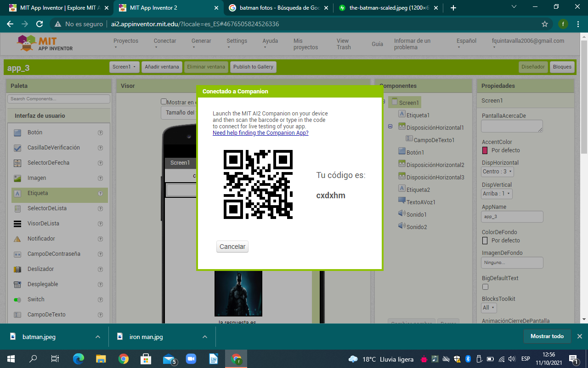
Task: Open help for the Imagen component
Action: pyautogui.click(x=100, y=178)
